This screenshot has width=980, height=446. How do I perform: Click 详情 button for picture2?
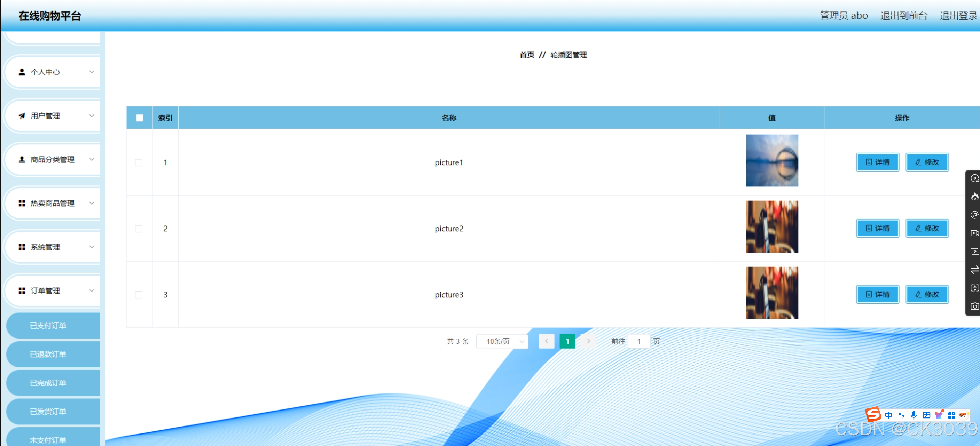click(x=877, y=228)
